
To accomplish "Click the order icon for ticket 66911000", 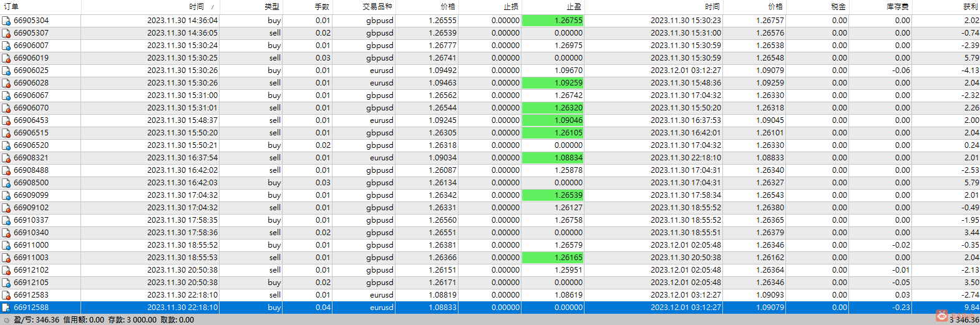I will pyautogui.click(x=6, y=245).
